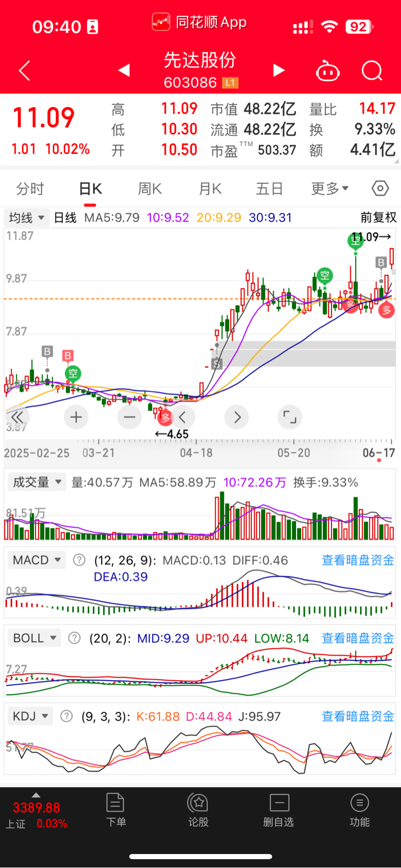Tap the 上证 3389.88 index ticker

(x=36, y=815)
